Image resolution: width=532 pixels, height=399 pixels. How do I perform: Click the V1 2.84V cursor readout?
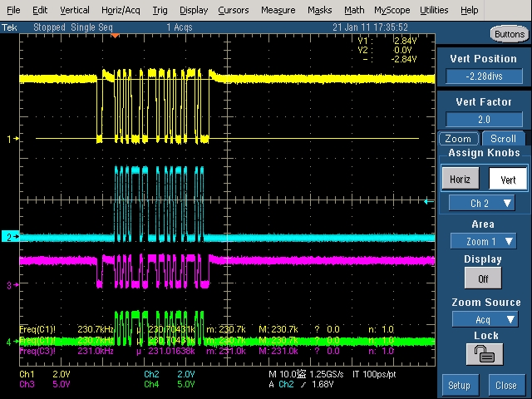[x=387, y=41]
